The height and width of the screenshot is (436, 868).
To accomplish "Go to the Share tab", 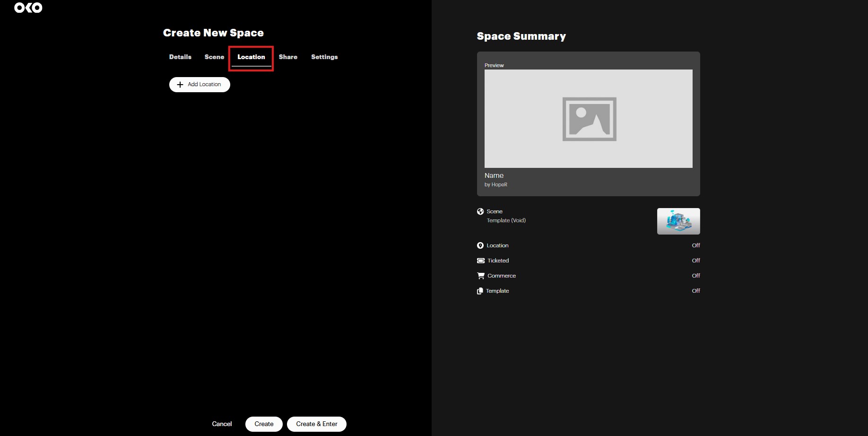I will [x=288, y=57].
